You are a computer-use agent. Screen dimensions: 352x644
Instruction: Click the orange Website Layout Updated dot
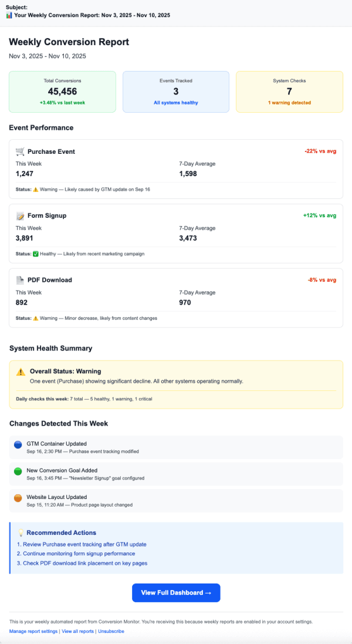(18, 498)
